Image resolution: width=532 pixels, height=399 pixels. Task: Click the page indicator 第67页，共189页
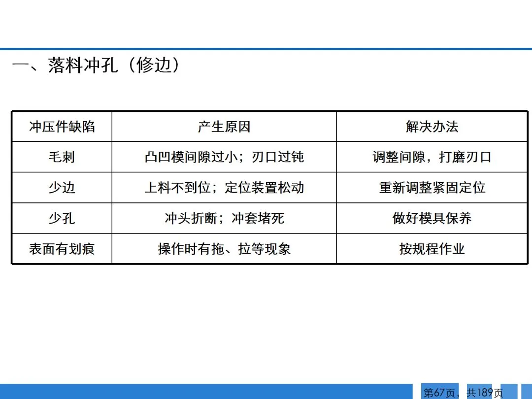click(x=463, y=393)
